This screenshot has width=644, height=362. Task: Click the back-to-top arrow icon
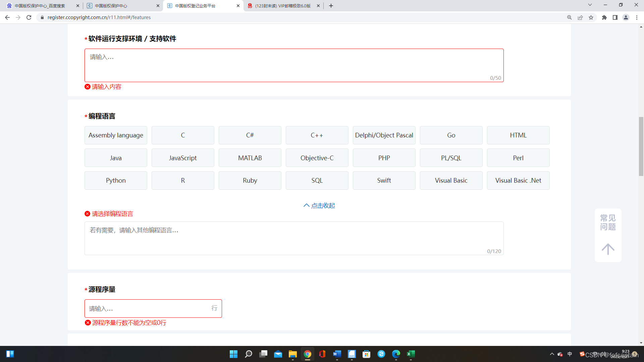[608, 249]
